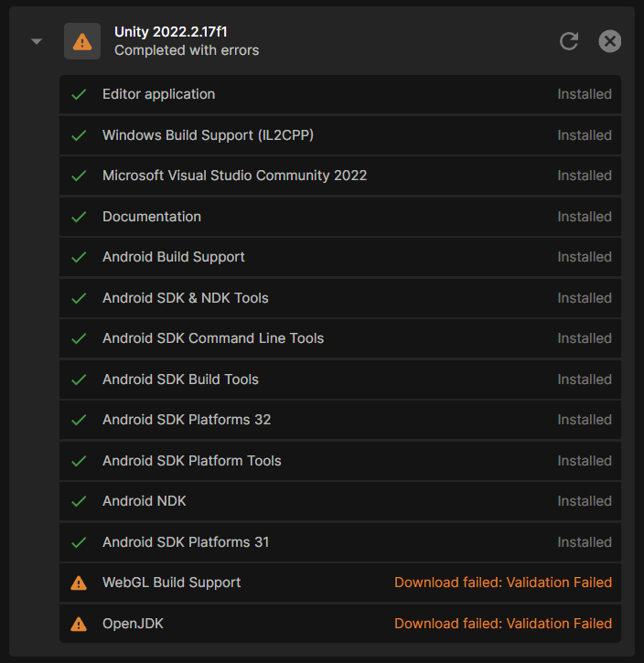Image resolution: width=644 pixels, height=663 pixels.
Task: Click the warning icon next to OpenJDK
Action: point(80,624)
